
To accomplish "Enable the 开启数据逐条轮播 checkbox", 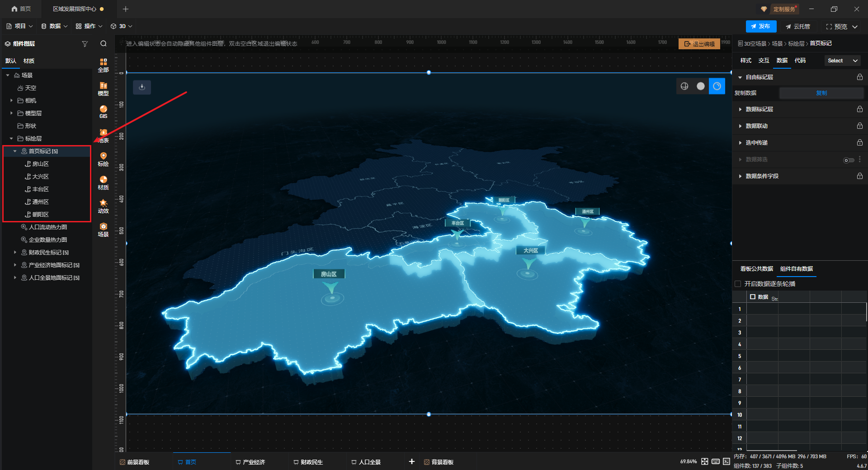I will [x=738, y=284].
